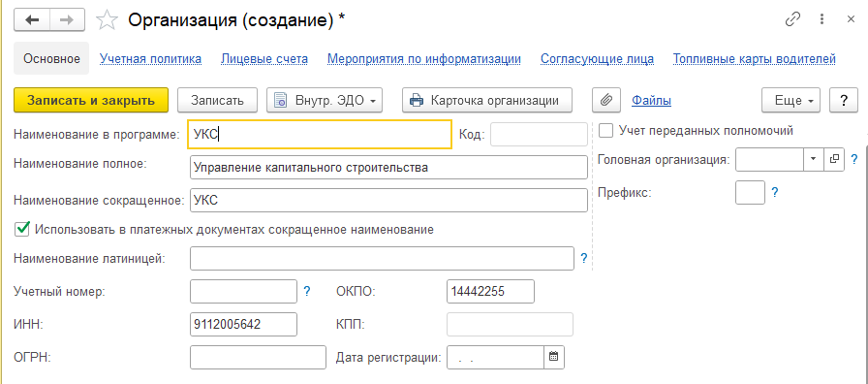Viewport: 868px width, 384px height.
Task: Click the ОГРН input field
Action: coord(258,357)
